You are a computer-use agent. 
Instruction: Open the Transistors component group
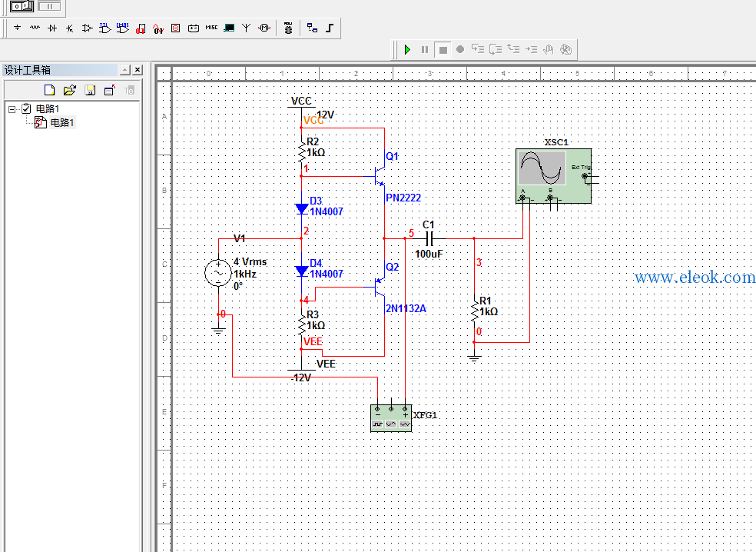tap(70, 28)
